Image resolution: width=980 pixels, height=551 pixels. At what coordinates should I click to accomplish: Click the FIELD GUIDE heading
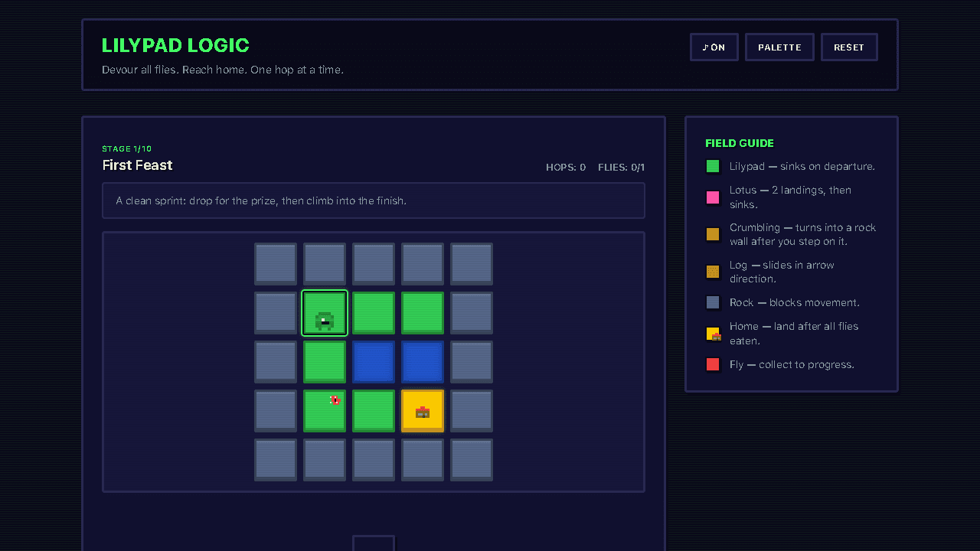(x=740, y=143)
